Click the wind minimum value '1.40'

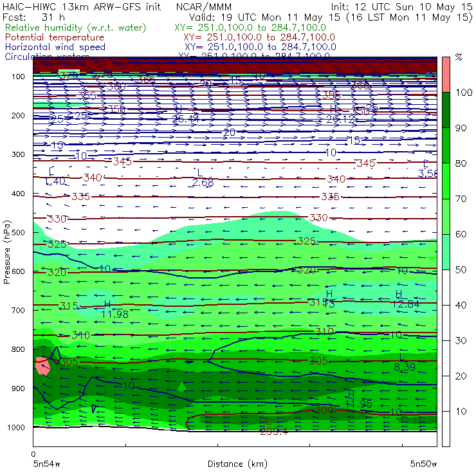[x=55, y=181]
